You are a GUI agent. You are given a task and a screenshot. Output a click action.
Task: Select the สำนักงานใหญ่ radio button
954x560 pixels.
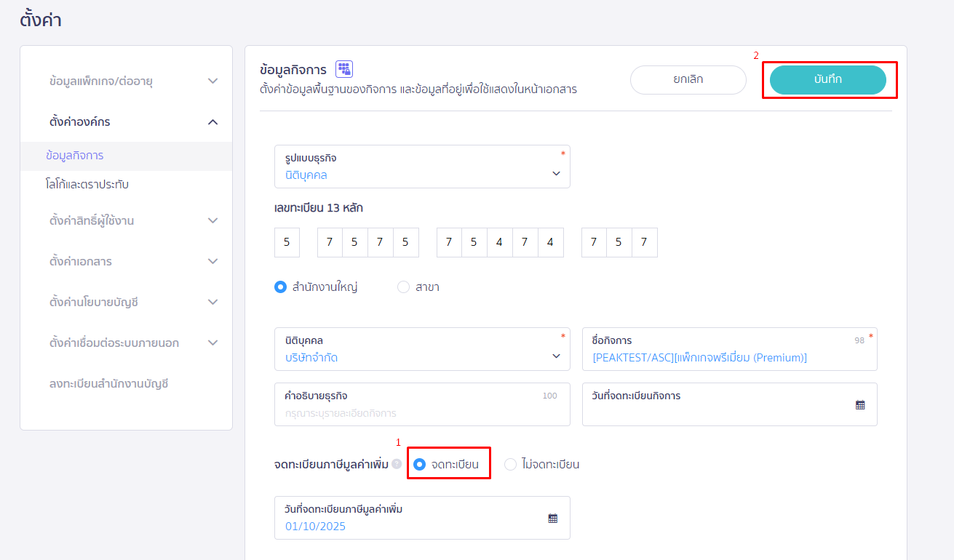(280, 287)
